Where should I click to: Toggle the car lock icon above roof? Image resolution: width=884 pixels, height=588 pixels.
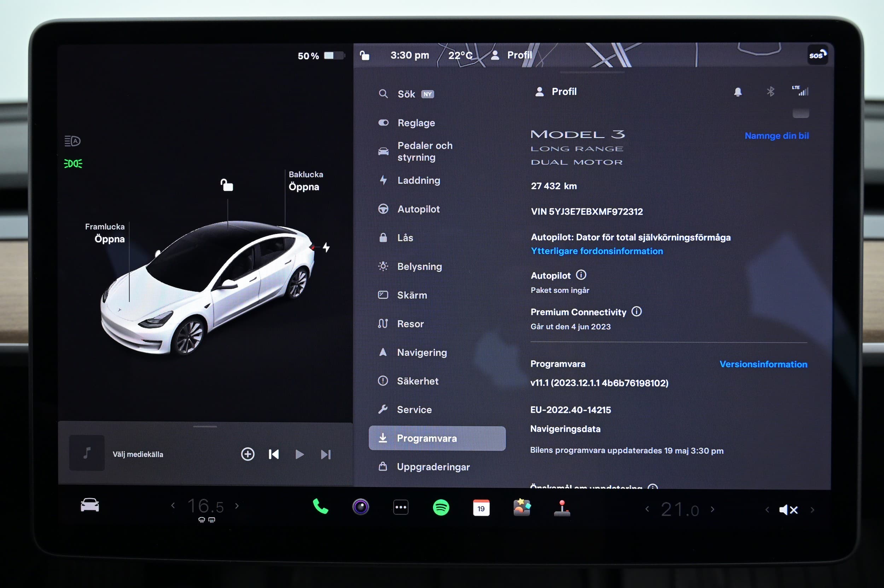[x=227, y=185]
